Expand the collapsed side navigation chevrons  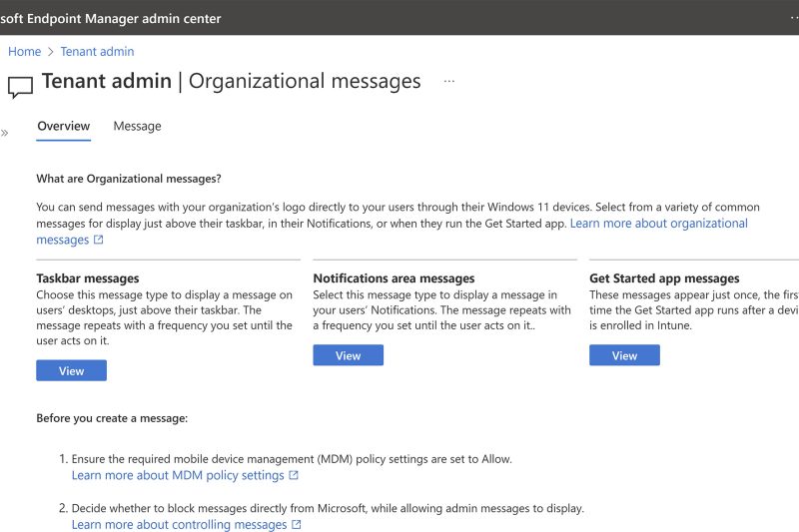pos(5,133)
